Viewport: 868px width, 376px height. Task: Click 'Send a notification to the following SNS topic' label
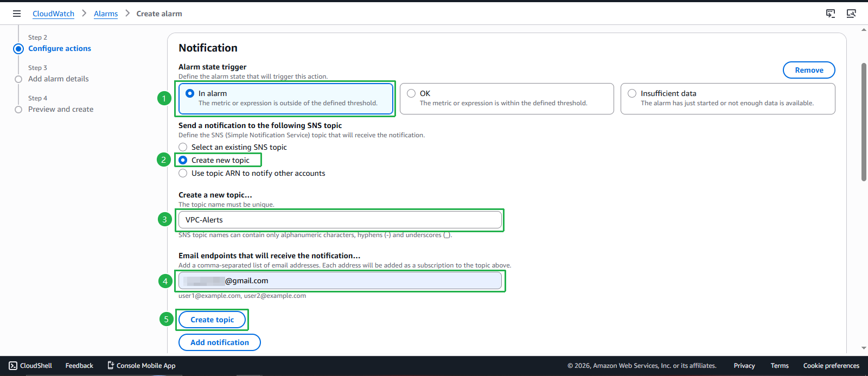260,125
